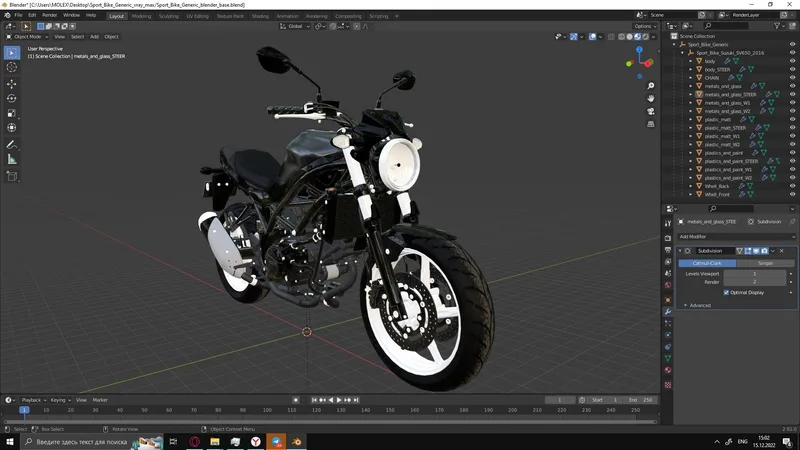The image size is (800, 450).
Task: Switch orthographic/perspective grid icon
Action: pyautogui.click(x=651, y=124)
